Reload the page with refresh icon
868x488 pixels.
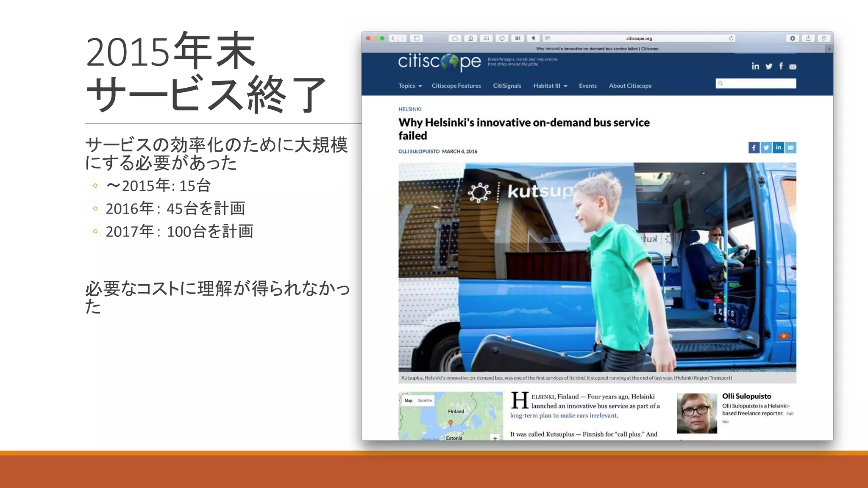tap(731, 38)
